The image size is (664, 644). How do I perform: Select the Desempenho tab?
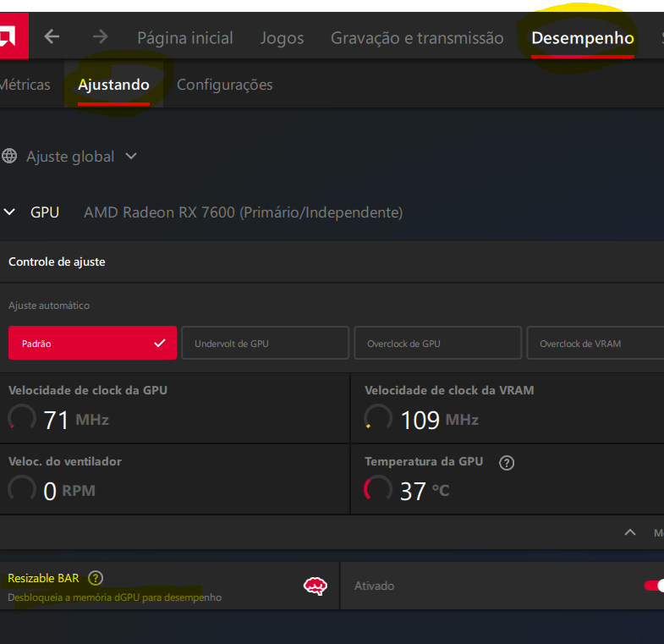pyautogui.click(x=583, y=38)
